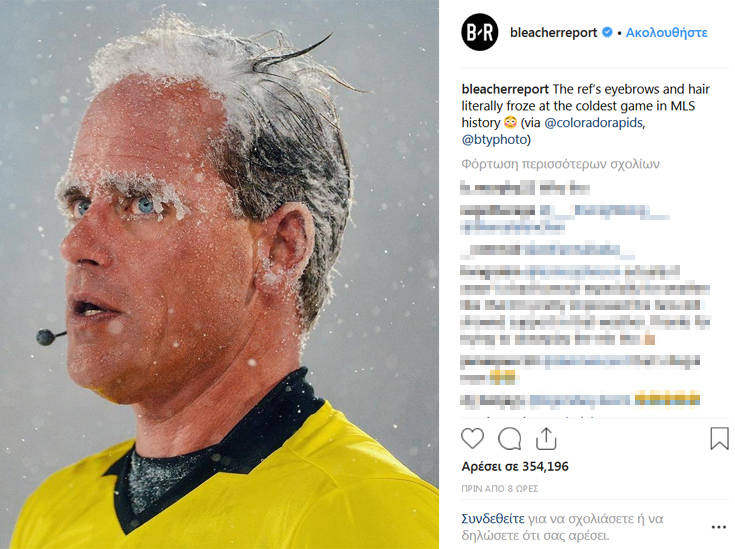Click bleacherreport name in caption
This screenshot has height=549, width=735.
pos(505,89)
